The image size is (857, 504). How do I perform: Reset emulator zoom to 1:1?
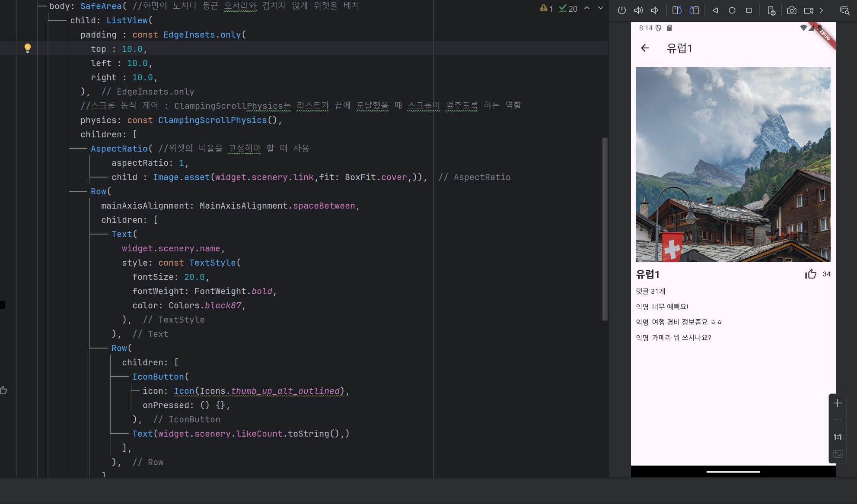tap(838, 437)
